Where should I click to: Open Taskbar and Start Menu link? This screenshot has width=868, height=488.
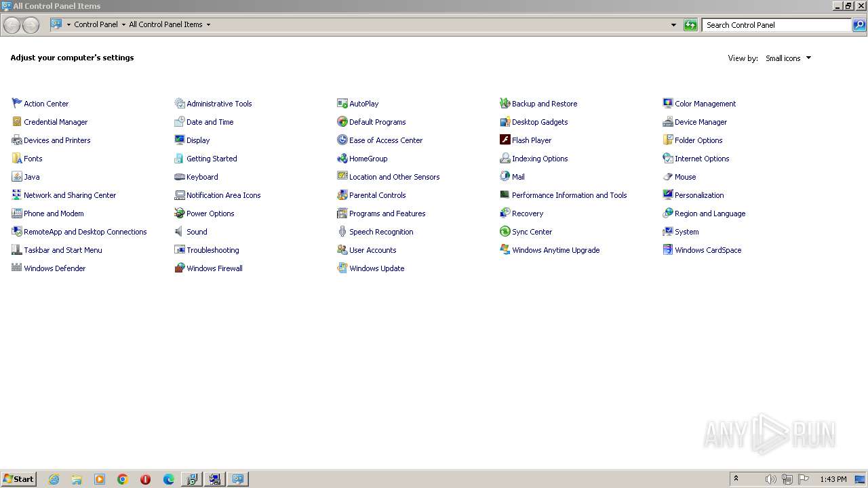63,250
